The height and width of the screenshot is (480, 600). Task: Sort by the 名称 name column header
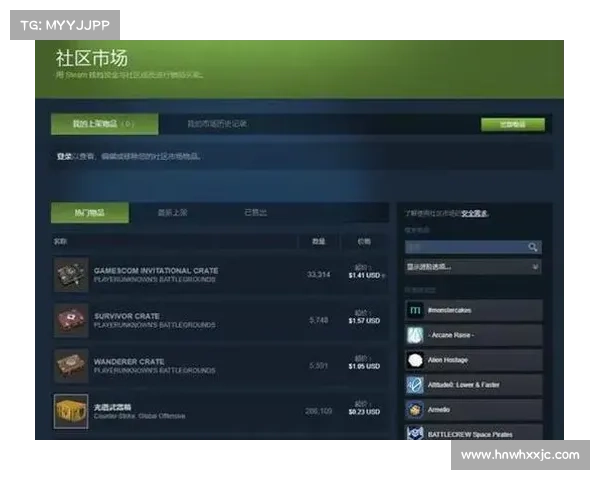(x=60, y=242)
